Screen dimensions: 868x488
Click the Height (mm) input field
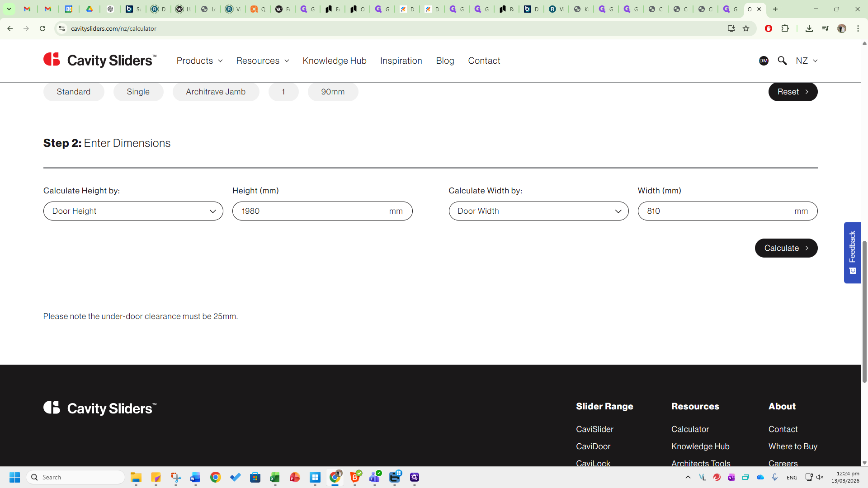(x=312, y=211)
